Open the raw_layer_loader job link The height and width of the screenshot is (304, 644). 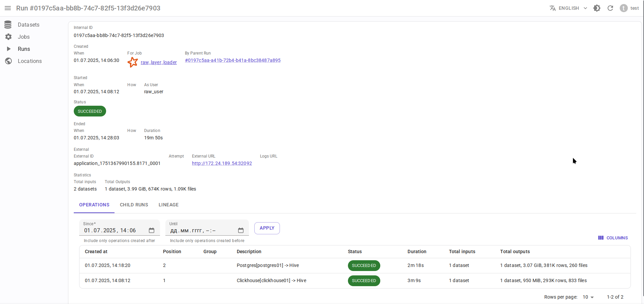159,62
